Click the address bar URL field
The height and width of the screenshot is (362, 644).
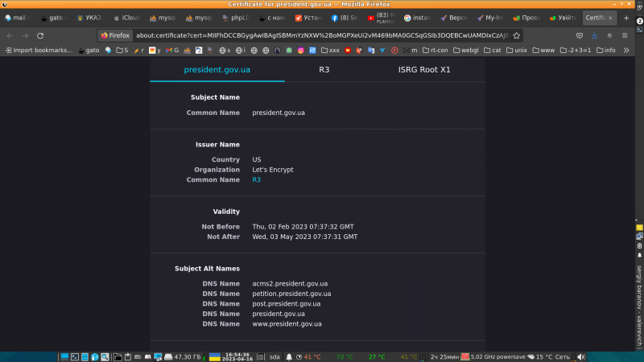pyautogui.click(x=322, y=35)
